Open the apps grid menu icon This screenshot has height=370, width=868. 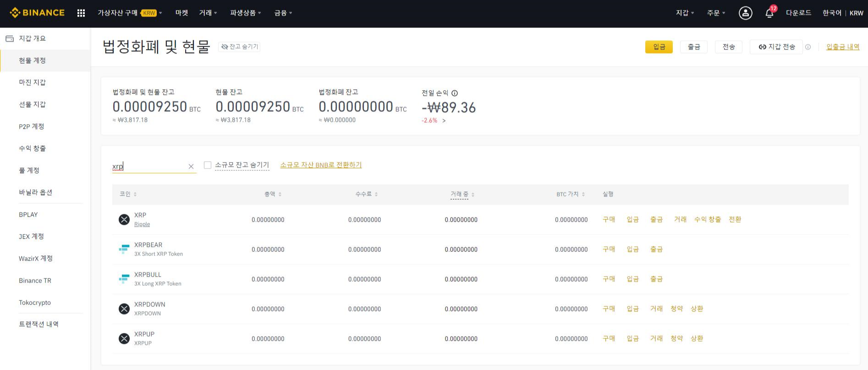81,13
